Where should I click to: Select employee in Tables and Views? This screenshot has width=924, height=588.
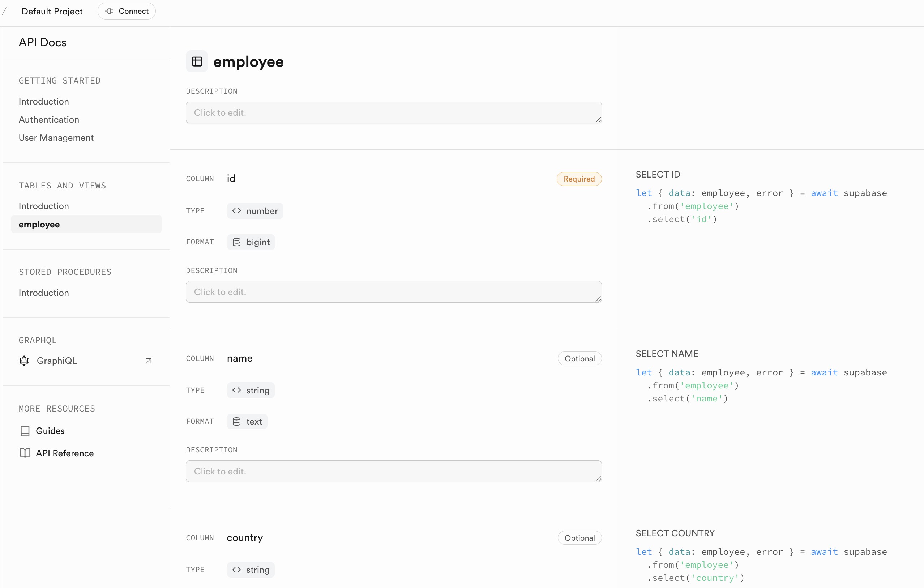39,224
